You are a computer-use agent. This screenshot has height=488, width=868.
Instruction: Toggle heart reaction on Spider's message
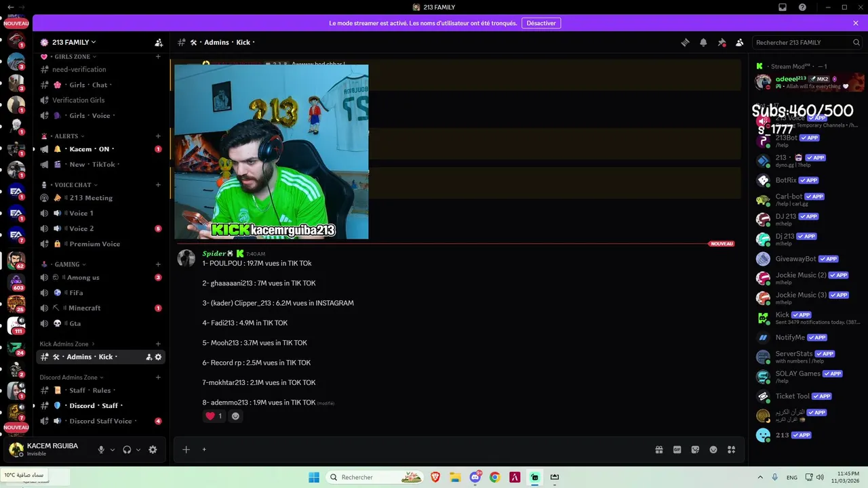pyautogui.click(x=214, y=416)
